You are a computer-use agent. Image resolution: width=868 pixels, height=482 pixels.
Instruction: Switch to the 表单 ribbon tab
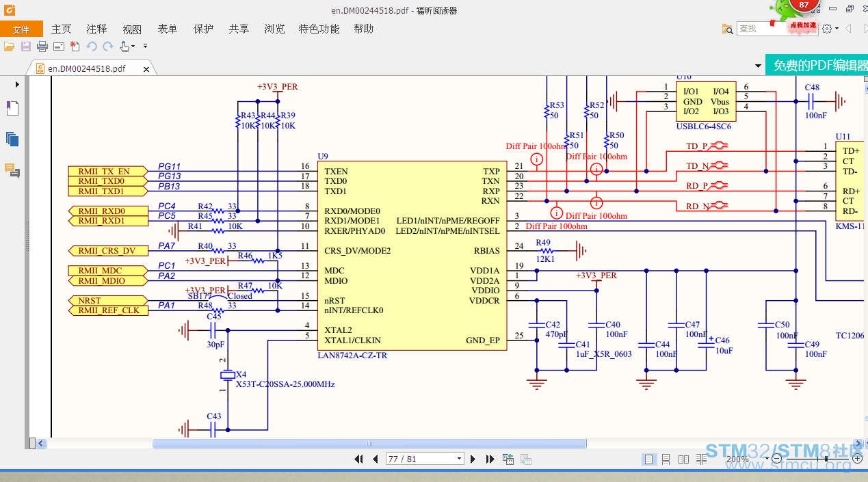click(168, 29)
